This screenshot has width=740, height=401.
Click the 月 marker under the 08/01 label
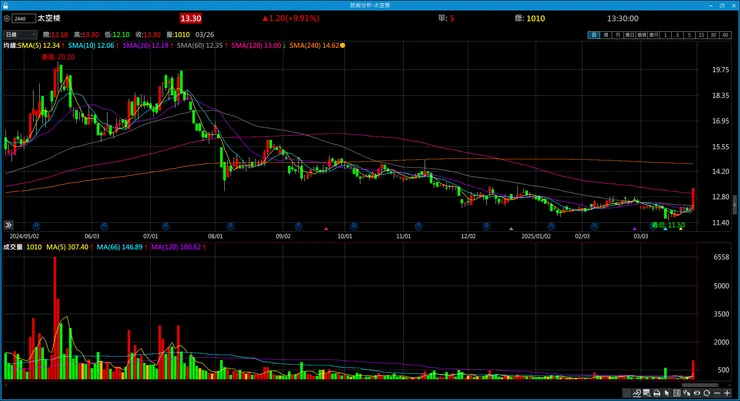pos(230,226)
